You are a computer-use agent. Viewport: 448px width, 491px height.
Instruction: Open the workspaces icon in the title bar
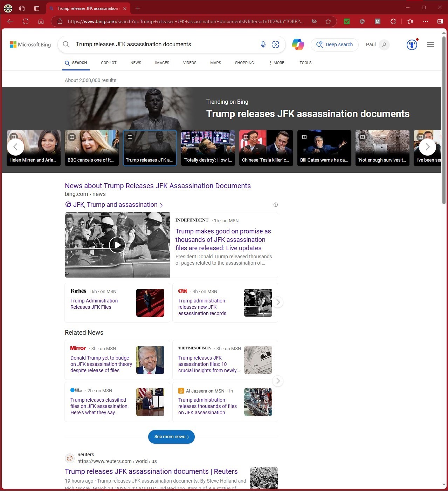pyautogui.click(x=22, y=8)
